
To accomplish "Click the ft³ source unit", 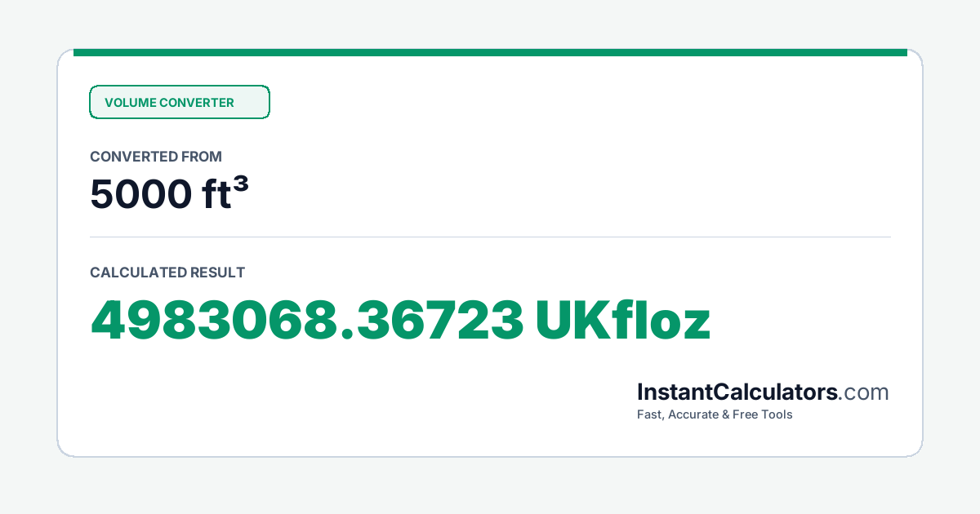I will pos(221,194).
